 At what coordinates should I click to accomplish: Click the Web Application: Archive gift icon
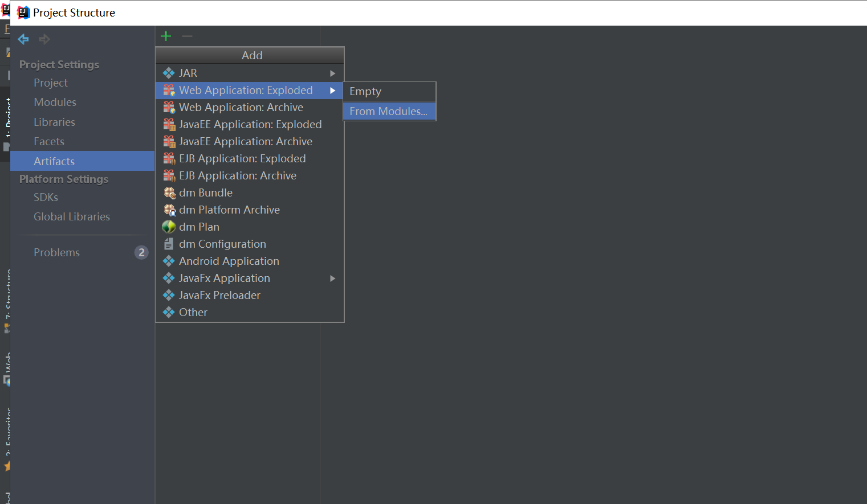pyautogui.click(x=169, y=107)
